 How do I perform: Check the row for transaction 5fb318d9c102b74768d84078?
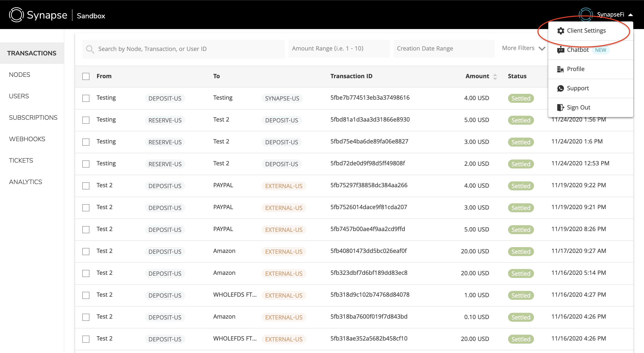point(86,295)
